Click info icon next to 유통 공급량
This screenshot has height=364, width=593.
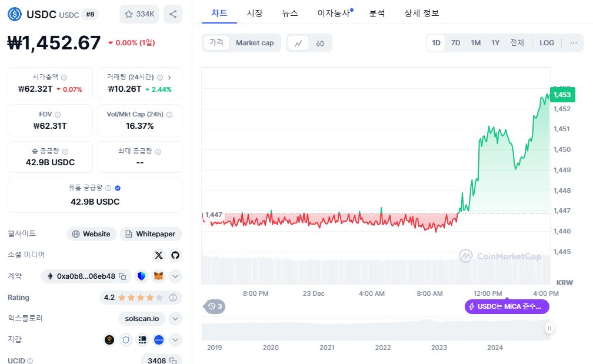pyautogui.click(x=108, y=188)
